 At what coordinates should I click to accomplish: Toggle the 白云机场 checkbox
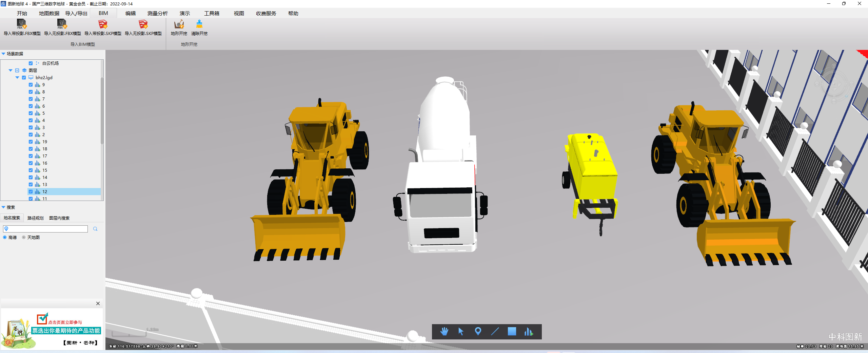point(31,63)
